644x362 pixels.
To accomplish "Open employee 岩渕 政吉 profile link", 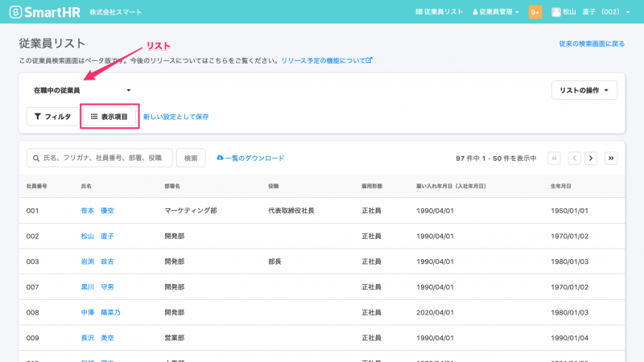I will coord(97,261).
